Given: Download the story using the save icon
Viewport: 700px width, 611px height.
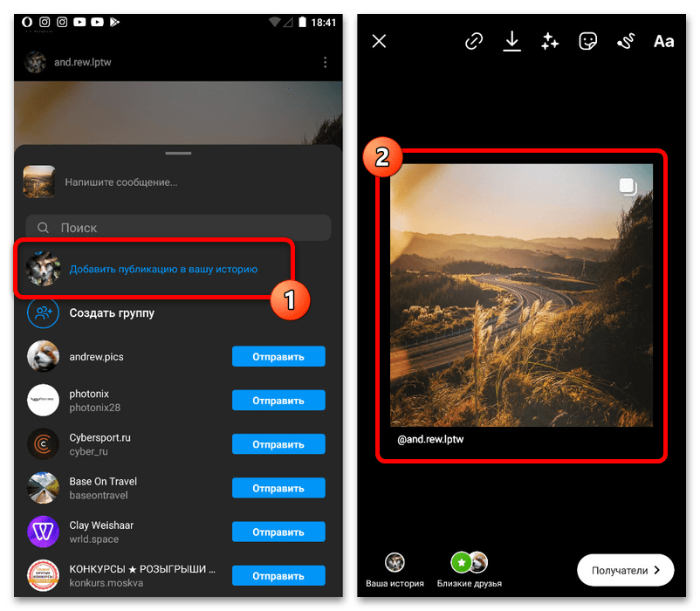Looking at the screenshot, I should click(x=511, y=41).
